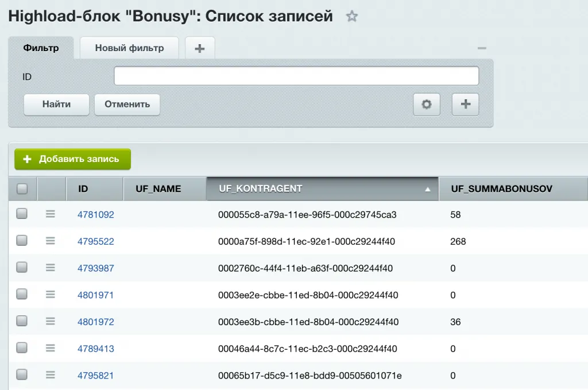This screenshot has height=390, width=588.
Task: Add new filter tab with plus
Action: click(200, 48)
